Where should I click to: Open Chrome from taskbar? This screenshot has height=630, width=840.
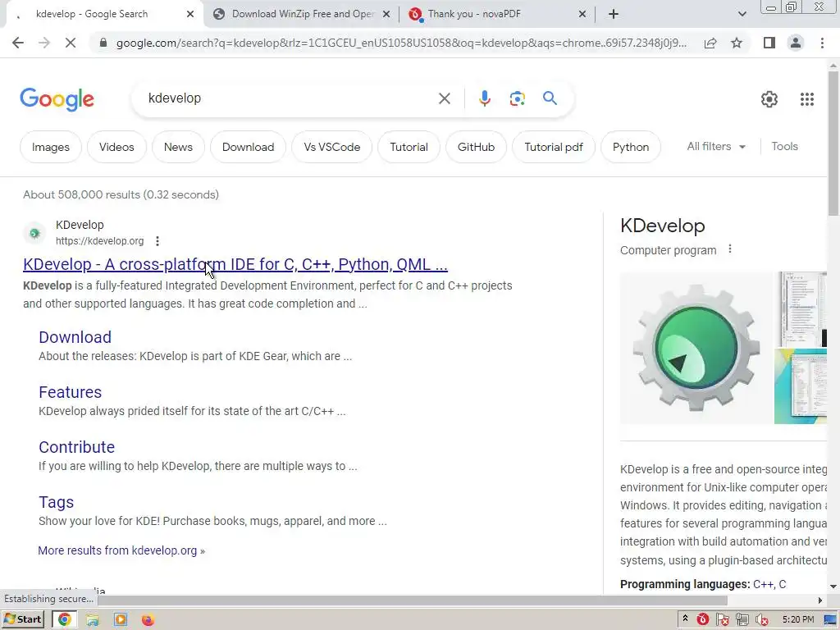click(x=64, y=619)
